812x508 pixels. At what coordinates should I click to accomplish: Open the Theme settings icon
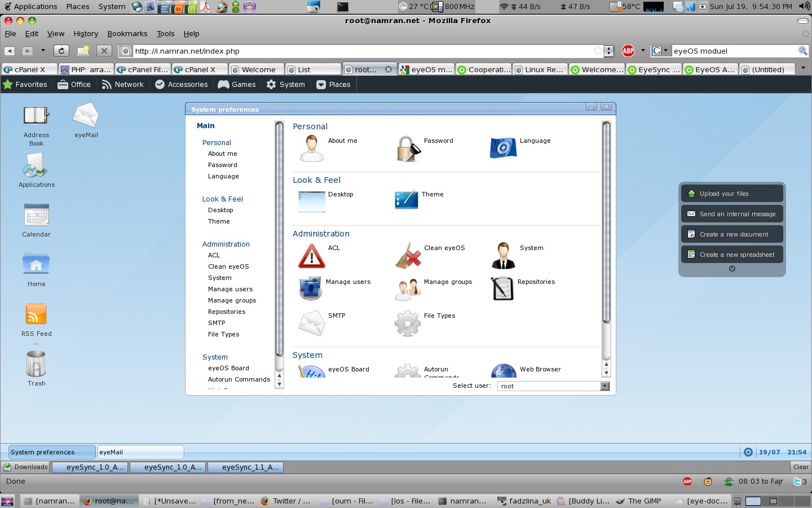[x=407, y=200]
